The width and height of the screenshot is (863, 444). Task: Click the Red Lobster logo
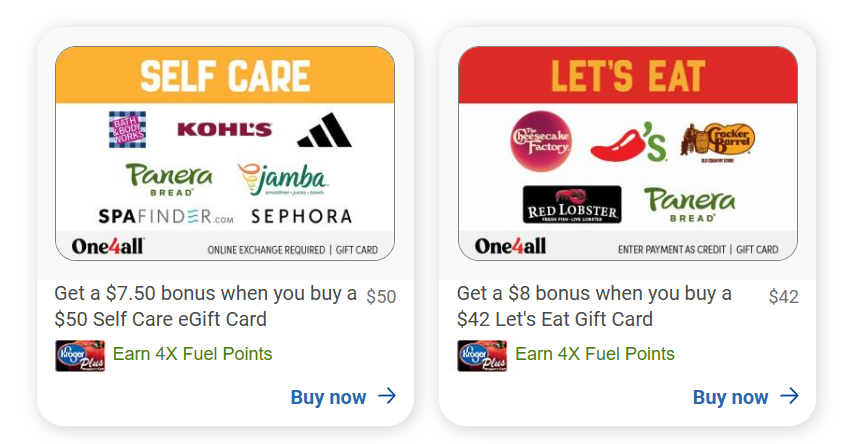572,204
